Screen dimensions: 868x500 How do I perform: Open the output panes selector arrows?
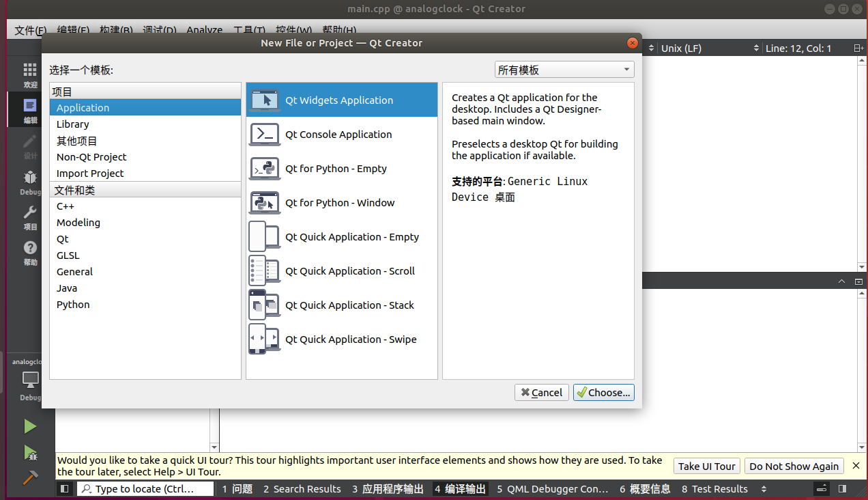[764, 489]
